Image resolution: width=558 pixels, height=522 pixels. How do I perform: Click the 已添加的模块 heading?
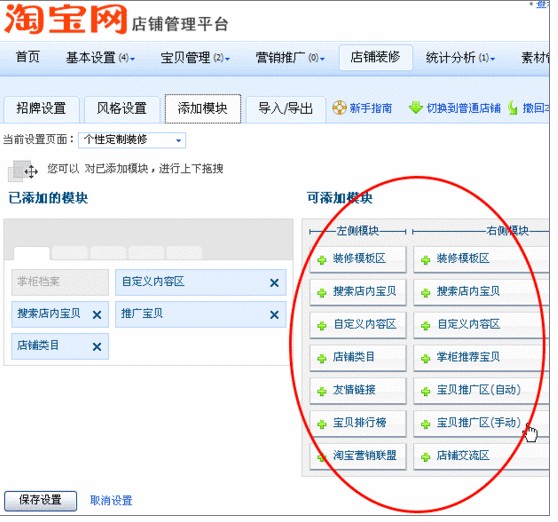[x=48, y=198]
